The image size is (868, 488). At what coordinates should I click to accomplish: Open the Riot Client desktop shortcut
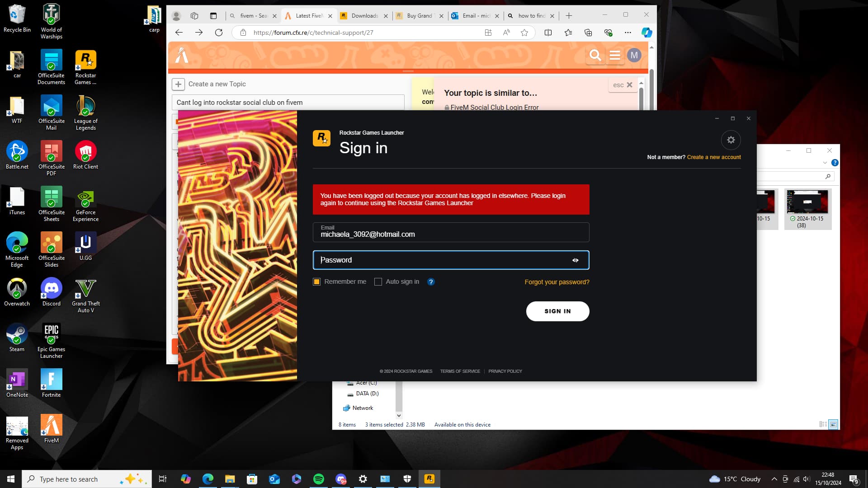pyautogui.click(x=85, y=155)
